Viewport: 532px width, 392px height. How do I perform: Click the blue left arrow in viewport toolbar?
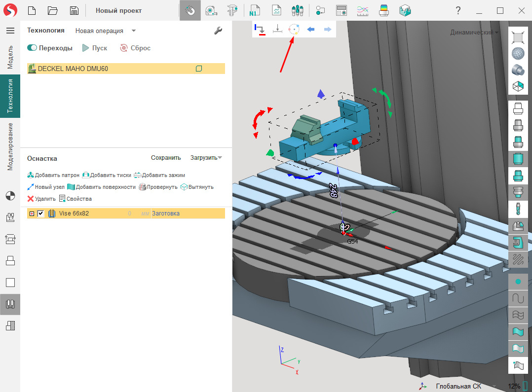(x=311, y=30)
